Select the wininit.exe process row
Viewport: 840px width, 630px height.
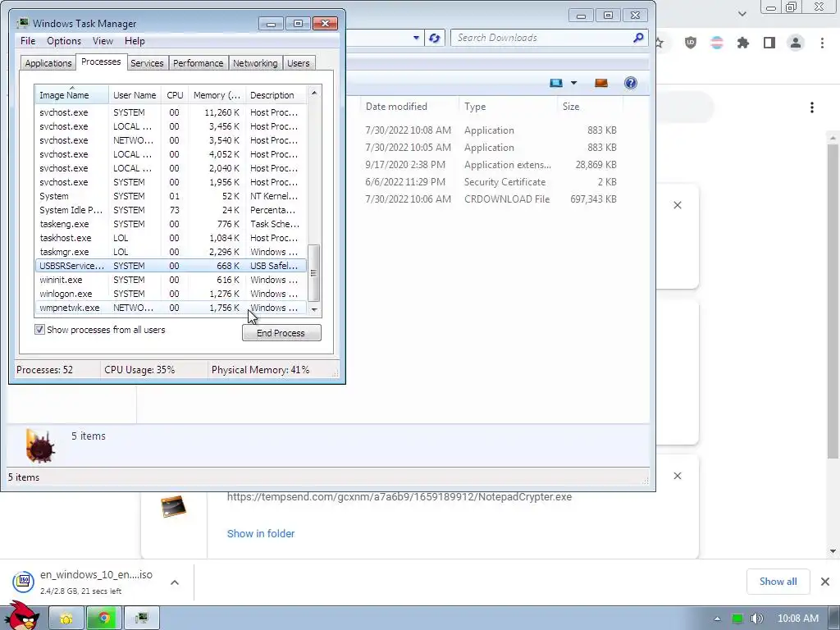pyautogui.click(x=171, y=280)
